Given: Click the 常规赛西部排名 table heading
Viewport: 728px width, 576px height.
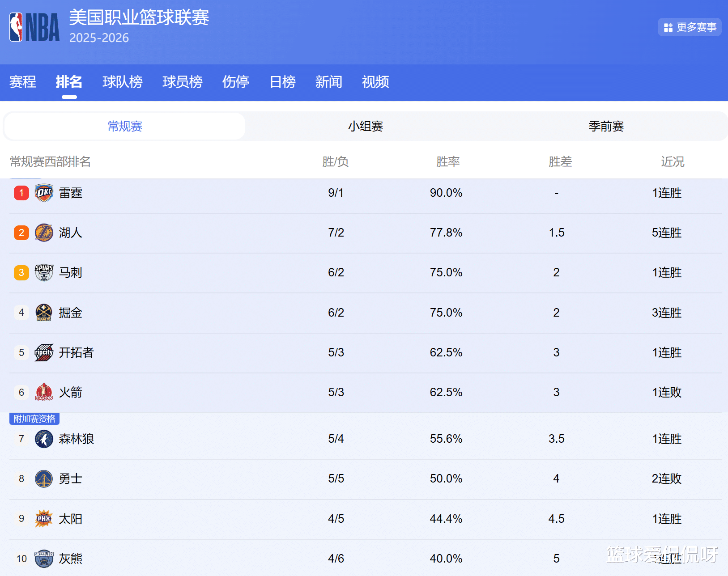Looking at the screenshot, I should pyautogui.click(x=50, y=161).
